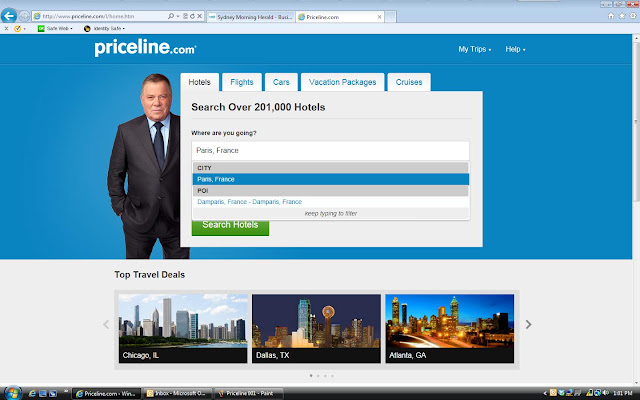The height and width of the screenshot is (400, 640).
Task: Click the URL address field
Action: 102,16
